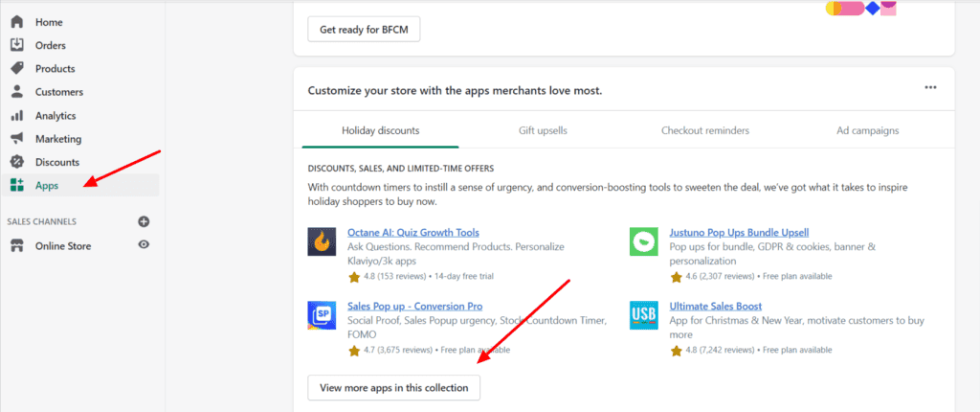Click the 4.6 (2,307 reviews) rating text
The width and height of the screenshot is (980, 412).
click(x=720, y=276)
